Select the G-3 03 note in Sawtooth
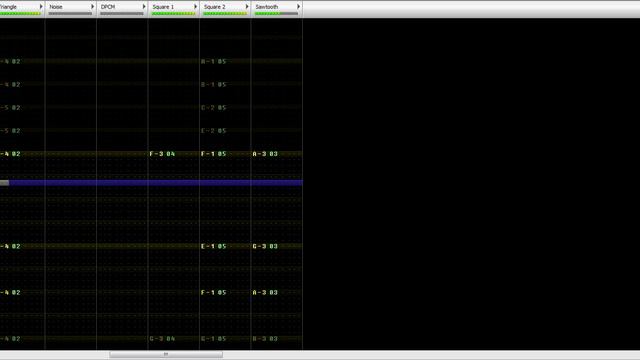Viewport: 640px width, 360px height. (265, 246)
